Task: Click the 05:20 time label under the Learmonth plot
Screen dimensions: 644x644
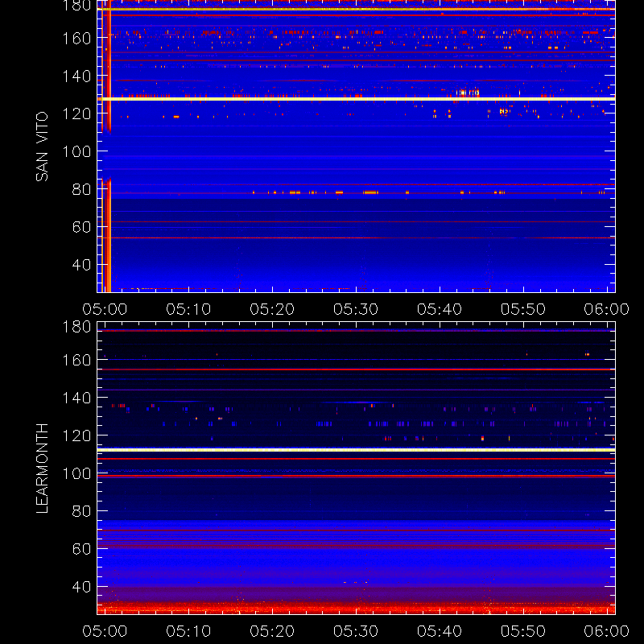Action: pyautogui.click(x=272, y=631)
